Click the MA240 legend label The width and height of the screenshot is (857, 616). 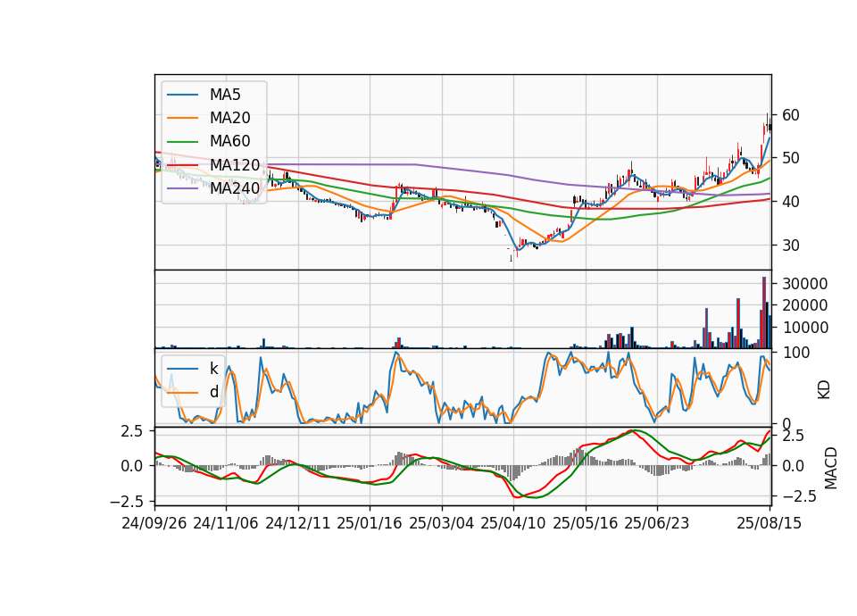pos(235,188)
